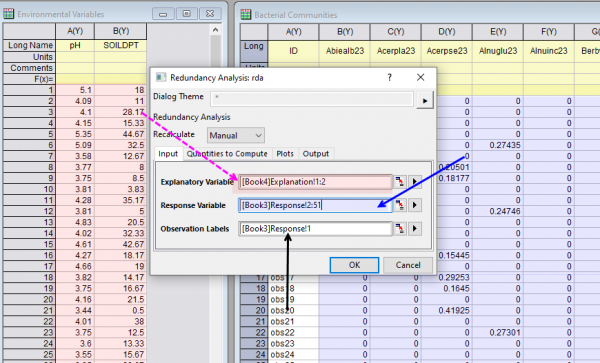Select column E(Y) header in Bacterial Communities

pyautogui.click(x=498, y=32)
